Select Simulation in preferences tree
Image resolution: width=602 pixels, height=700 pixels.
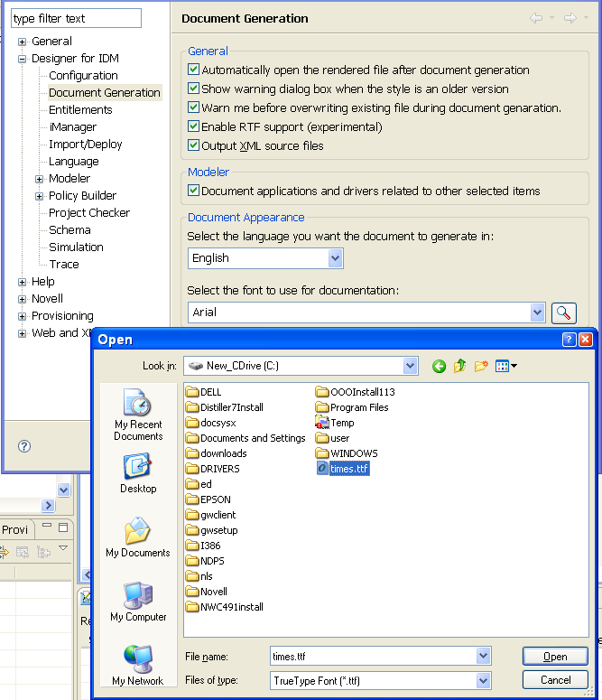pyautogui.click(x=76, y=247)
